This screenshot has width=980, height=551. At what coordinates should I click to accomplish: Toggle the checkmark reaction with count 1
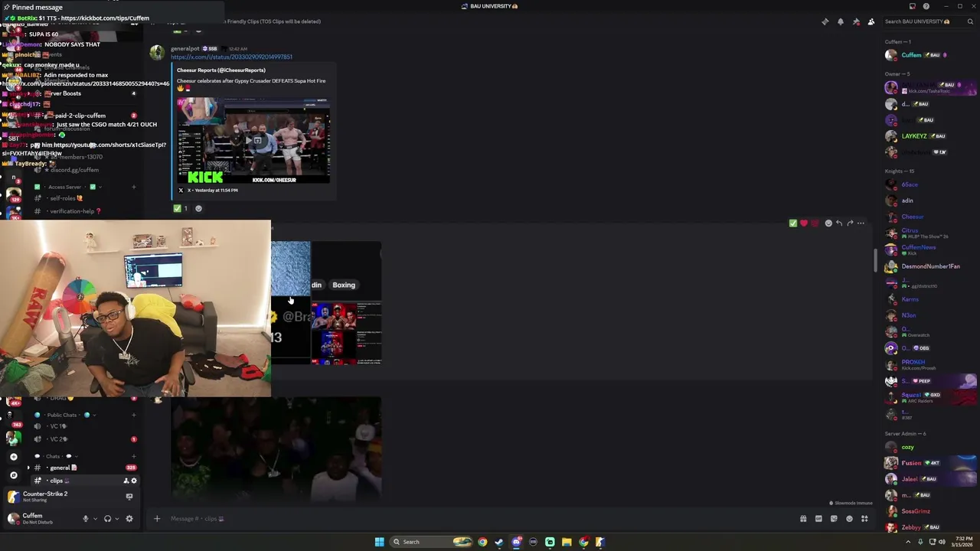tap(181, 208)
